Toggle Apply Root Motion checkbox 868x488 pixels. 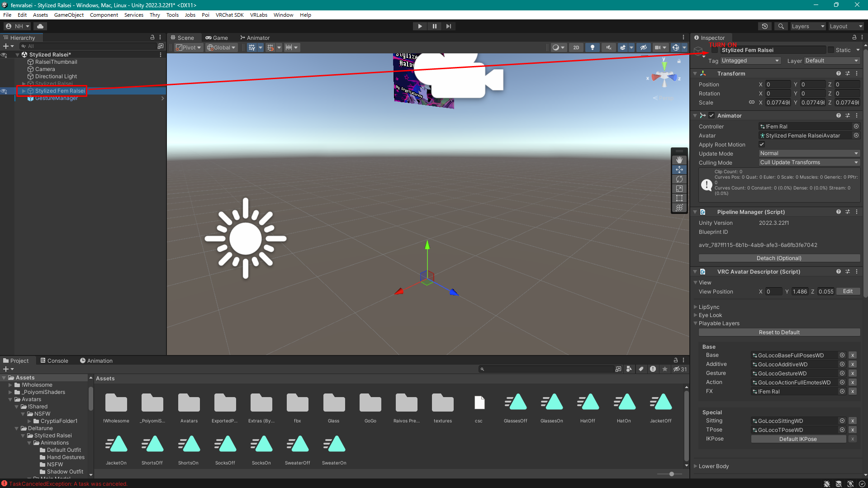click(x=762, y=145)
